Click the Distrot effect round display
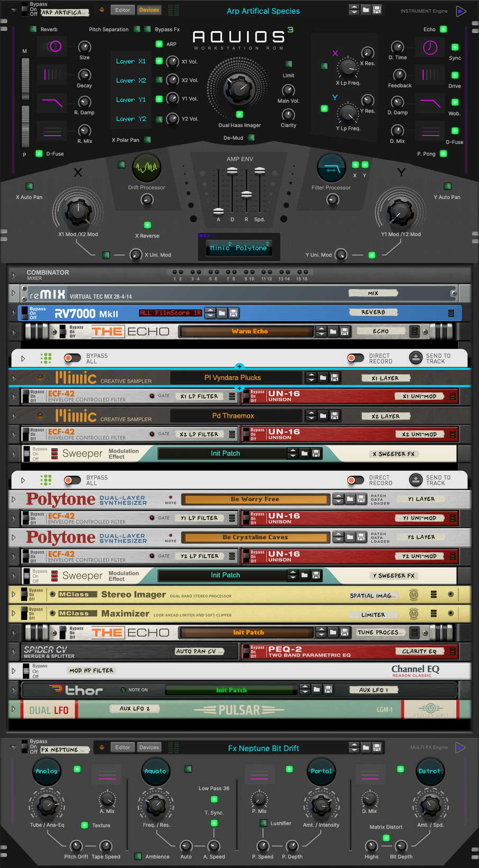 pos(430,771)
